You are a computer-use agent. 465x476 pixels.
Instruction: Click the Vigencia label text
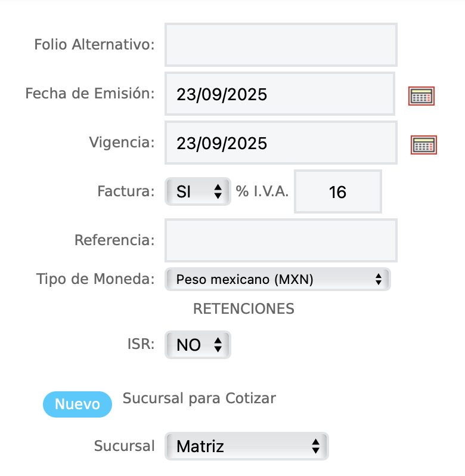pyautogui.click(x=122, y=143)
